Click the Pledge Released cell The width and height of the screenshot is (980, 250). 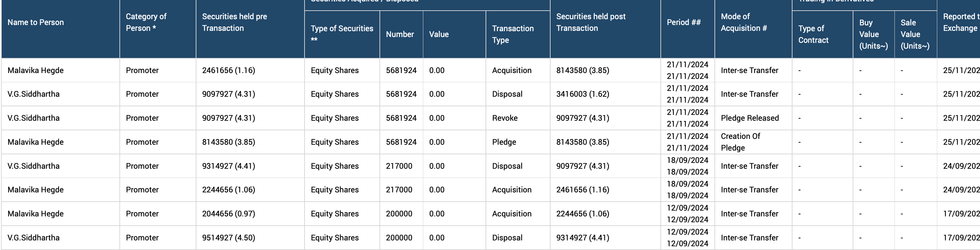tap(749, 118)
